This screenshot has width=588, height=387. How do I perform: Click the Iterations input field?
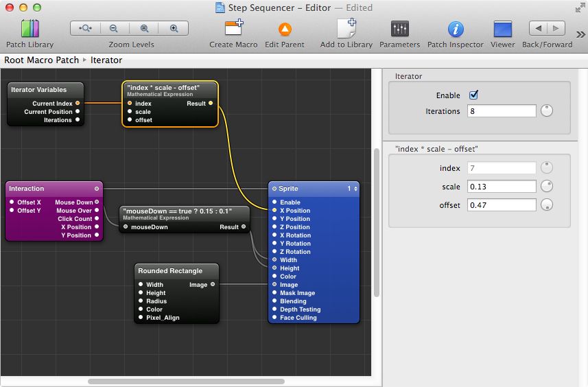(502, 111)
